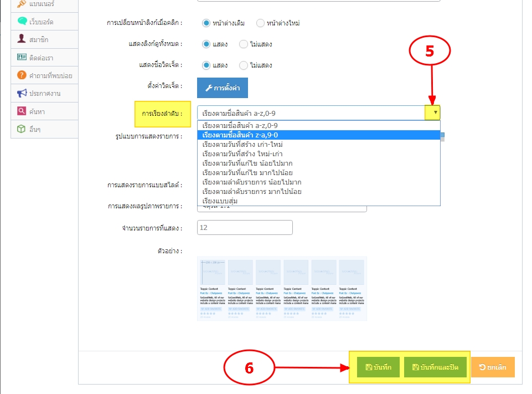The image size is (532, 394).
Task: Pick เรียงตามวันที่สร้าง ใหม่-เก่า option
Action: click(x=318, y=154)
